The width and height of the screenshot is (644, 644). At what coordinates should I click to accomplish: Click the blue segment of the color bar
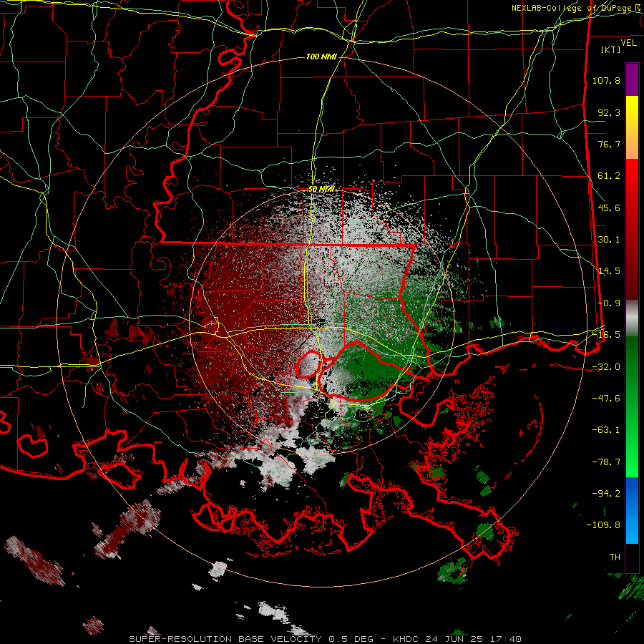pos(632,510)
